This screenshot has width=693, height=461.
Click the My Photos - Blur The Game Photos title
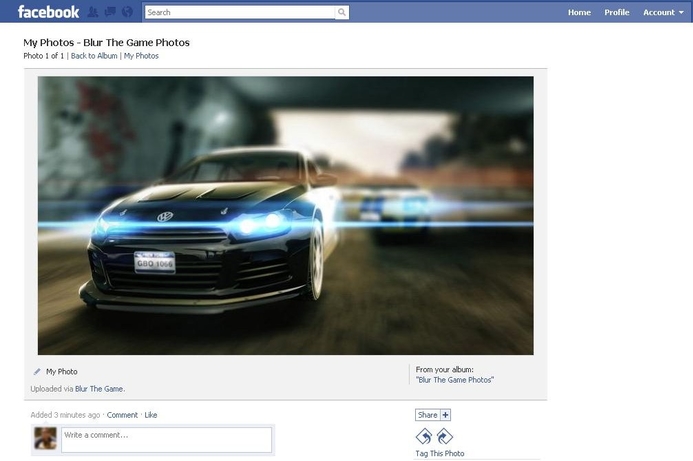(x=107, y=42)
